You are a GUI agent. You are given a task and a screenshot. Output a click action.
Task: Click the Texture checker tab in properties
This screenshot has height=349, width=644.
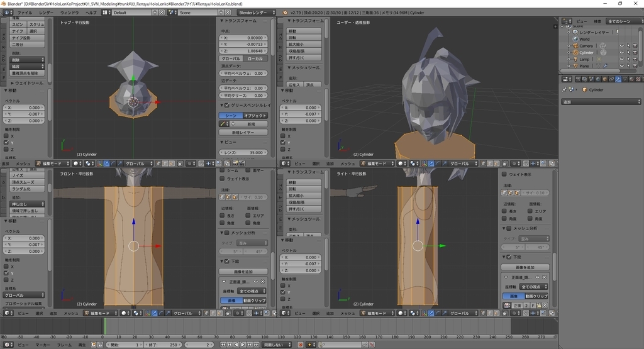tap(638, 79)
